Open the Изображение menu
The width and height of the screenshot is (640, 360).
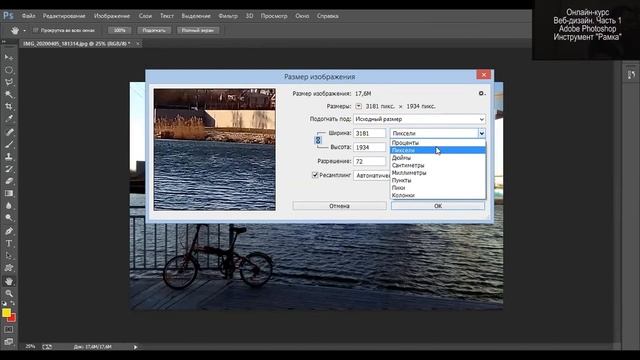point(112,16)
